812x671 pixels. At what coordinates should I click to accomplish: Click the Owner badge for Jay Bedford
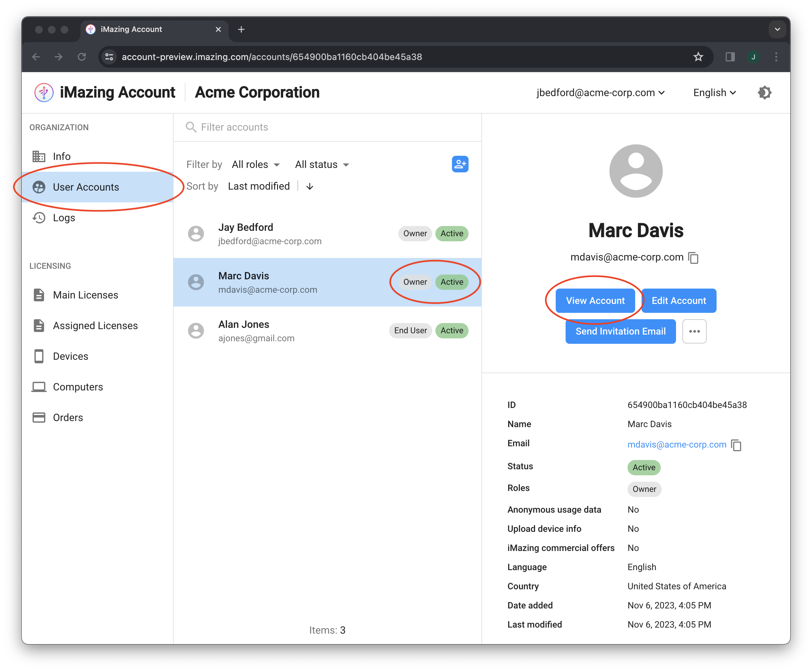(x=415, y=234)
